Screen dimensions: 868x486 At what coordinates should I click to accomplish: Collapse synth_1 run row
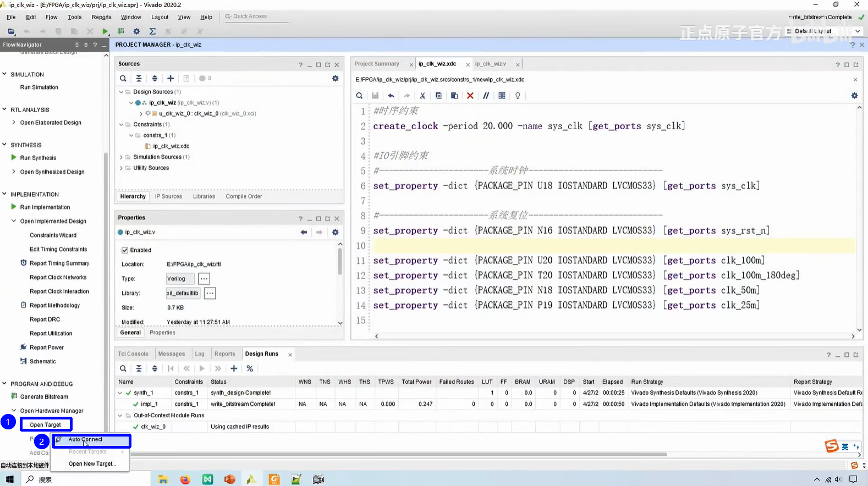click(120, 393)
